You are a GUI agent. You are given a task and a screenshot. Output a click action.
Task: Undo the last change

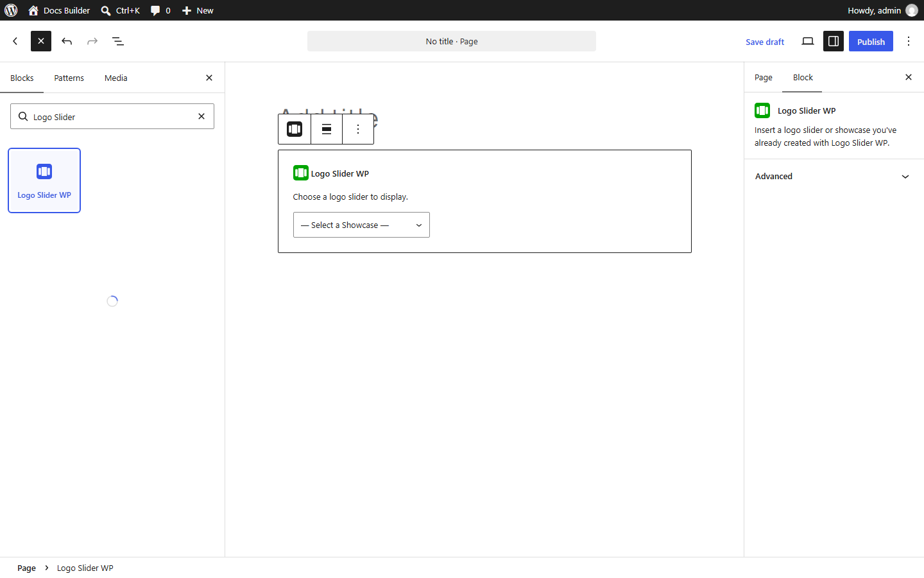pos(67,41)
